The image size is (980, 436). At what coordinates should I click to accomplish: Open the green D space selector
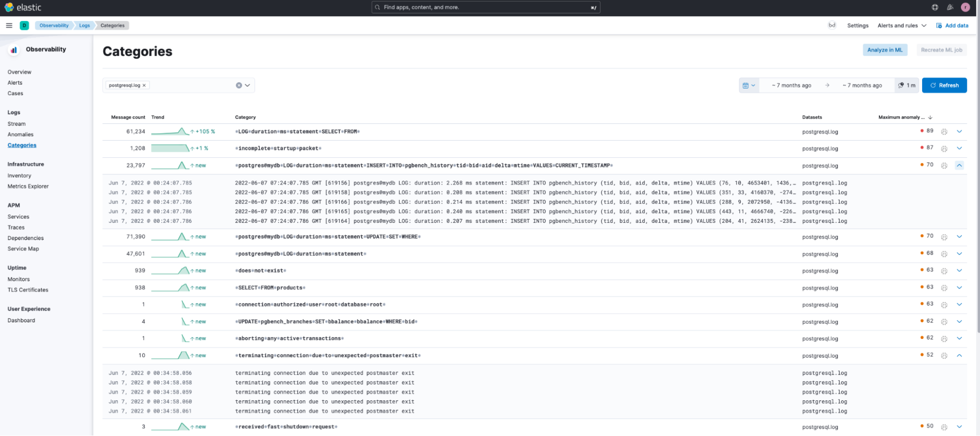pos(24,25)
